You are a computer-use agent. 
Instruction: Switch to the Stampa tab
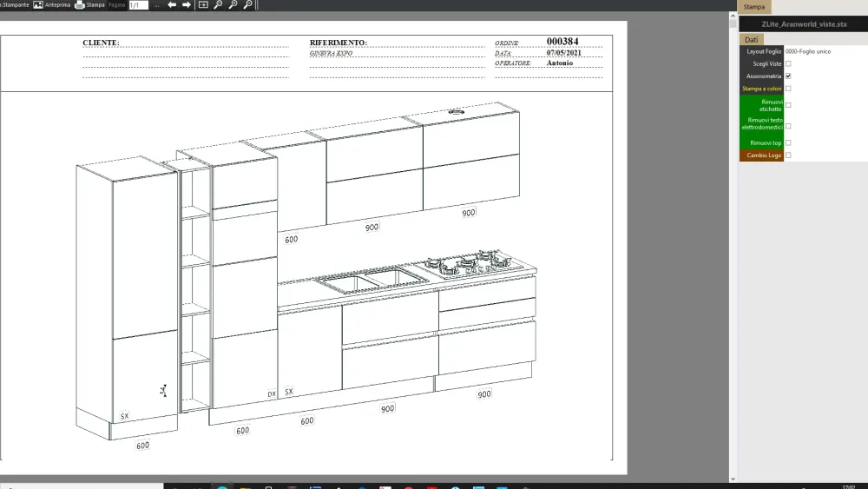(x=753, y=7)
